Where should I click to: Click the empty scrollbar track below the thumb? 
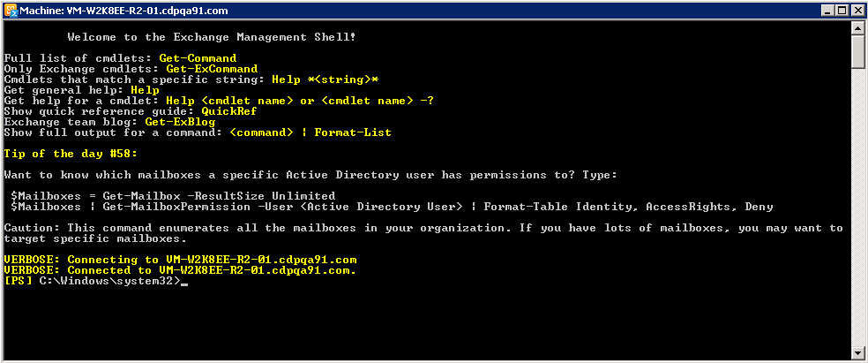click(858, 208)
